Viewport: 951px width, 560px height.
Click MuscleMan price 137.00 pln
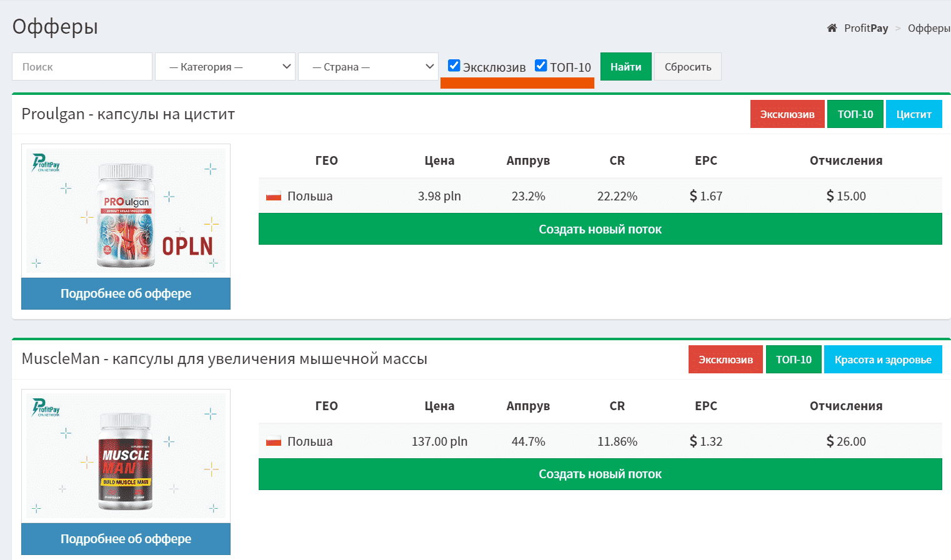[439, 441]
